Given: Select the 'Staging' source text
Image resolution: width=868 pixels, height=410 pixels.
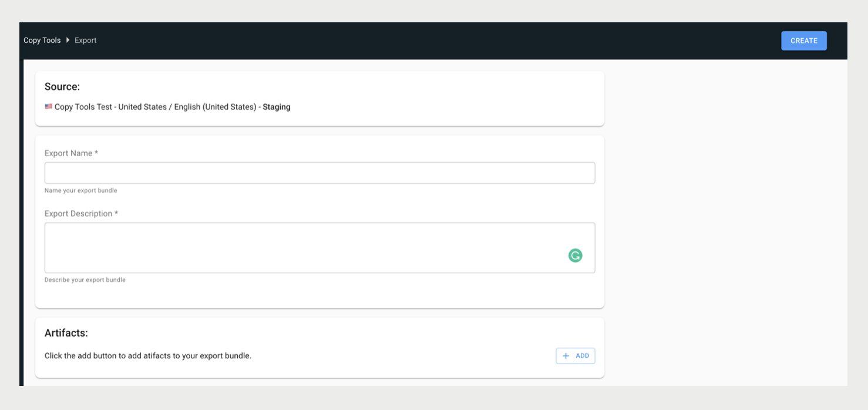Looking at the screenshot, I should point(277,107).
